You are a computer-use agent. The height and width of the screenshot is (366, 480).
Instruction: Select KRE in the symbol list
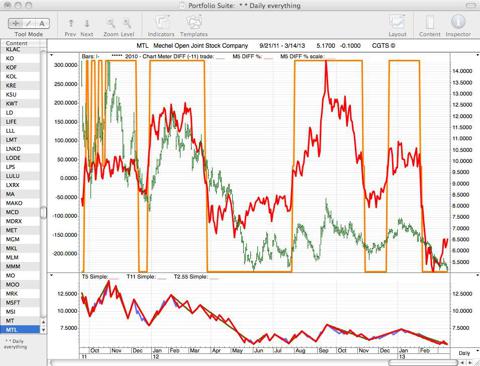click(21, 85)
